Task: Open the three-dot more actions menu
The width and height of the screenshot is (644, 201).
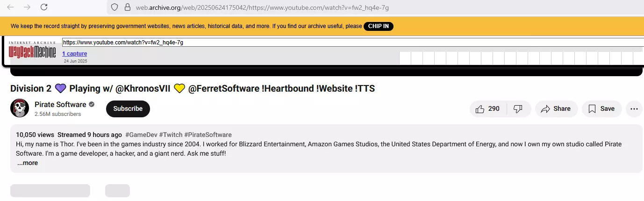Action: tap(634, 109)
